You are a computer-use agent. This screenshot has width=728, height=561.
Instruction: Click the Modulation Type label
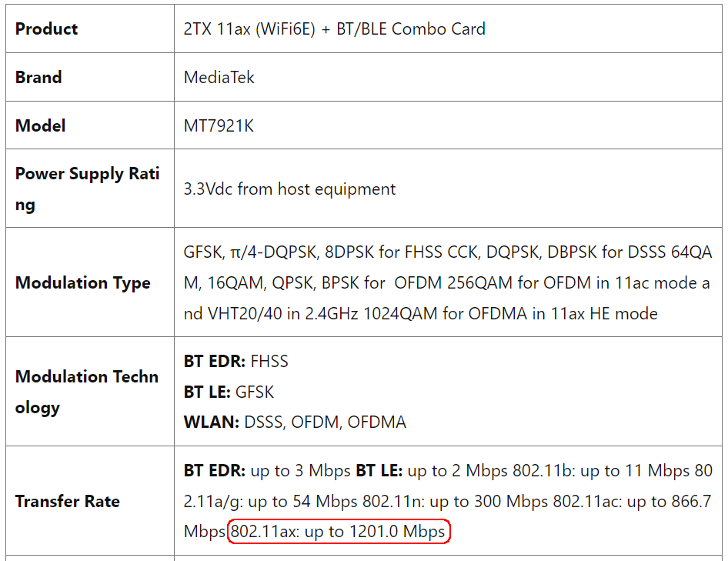(x=82, y=282)
